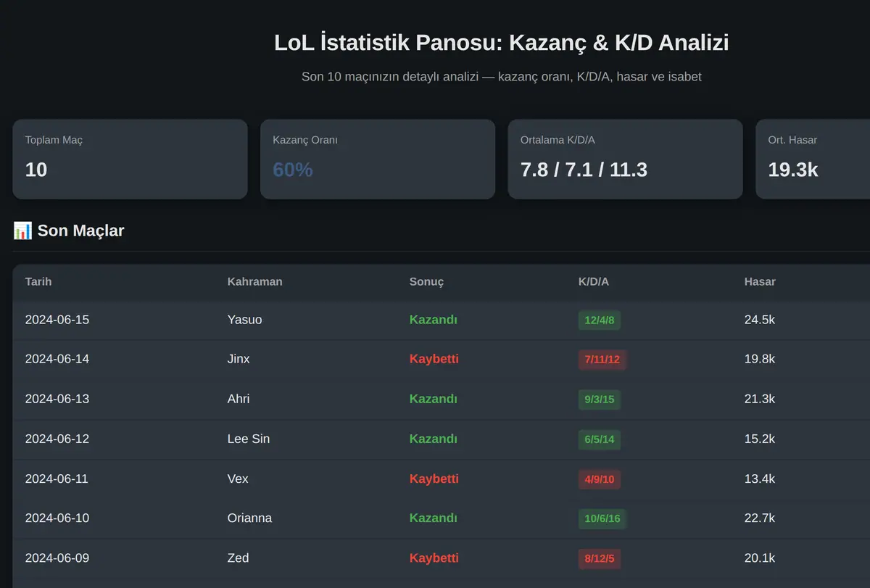Click the Ort. Hasar 19.3k value
The height and width of the screenshot is (588, 870).
coord(793,170)
